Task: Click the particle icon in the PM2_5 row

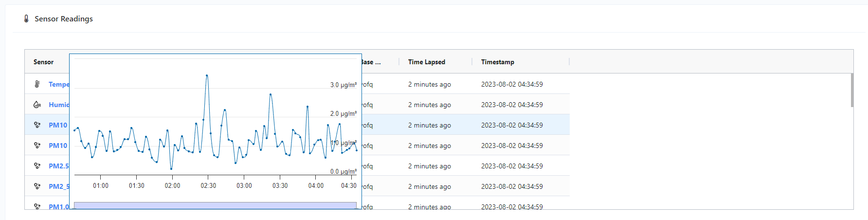Action: coord(37,186)
